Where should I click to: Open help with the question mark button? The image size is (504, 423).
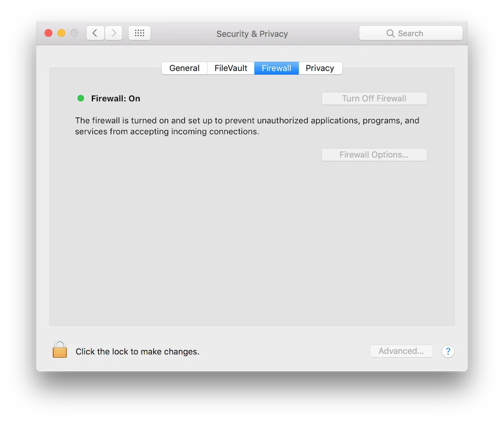coord(448,351)
